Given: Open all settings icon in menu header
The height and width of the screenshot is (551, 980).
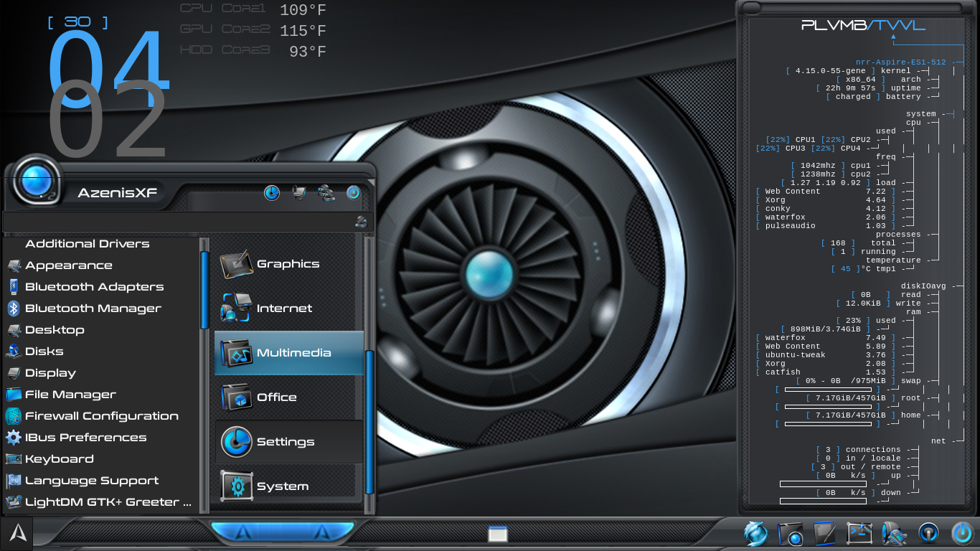Looking at the screenshot, I should [272, 193].
